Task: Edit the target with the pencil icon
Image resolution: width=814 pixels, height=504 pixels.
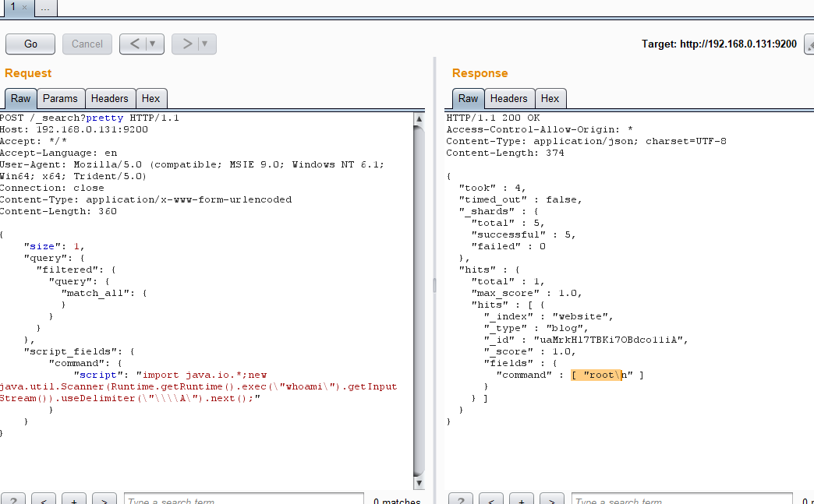Action: pyautogui.click(x=809, y=44)
